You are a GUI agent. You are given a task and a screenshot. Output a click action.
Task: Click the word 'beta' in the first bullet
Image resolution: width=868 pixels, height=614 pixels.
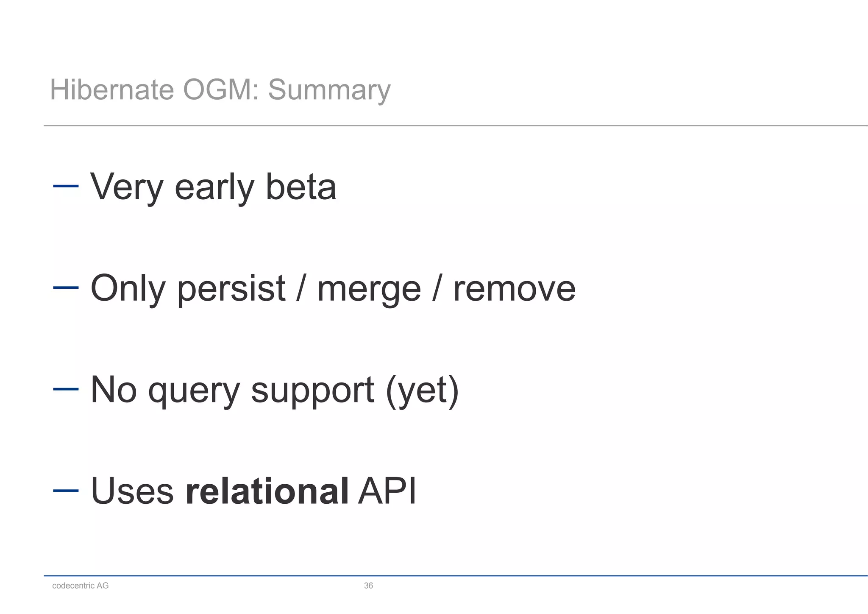pyautogui.click(x=300, y=187)
